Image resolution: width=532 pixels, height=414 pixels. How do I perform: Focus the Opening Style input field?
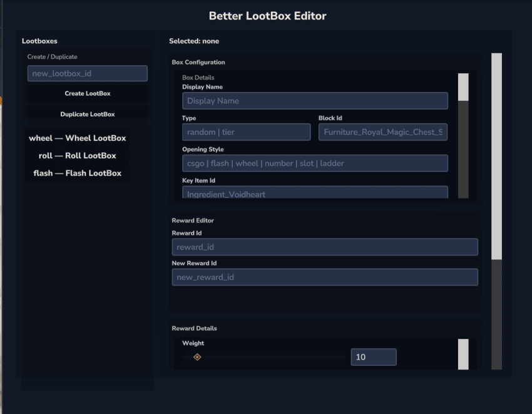tap(315, 163)
